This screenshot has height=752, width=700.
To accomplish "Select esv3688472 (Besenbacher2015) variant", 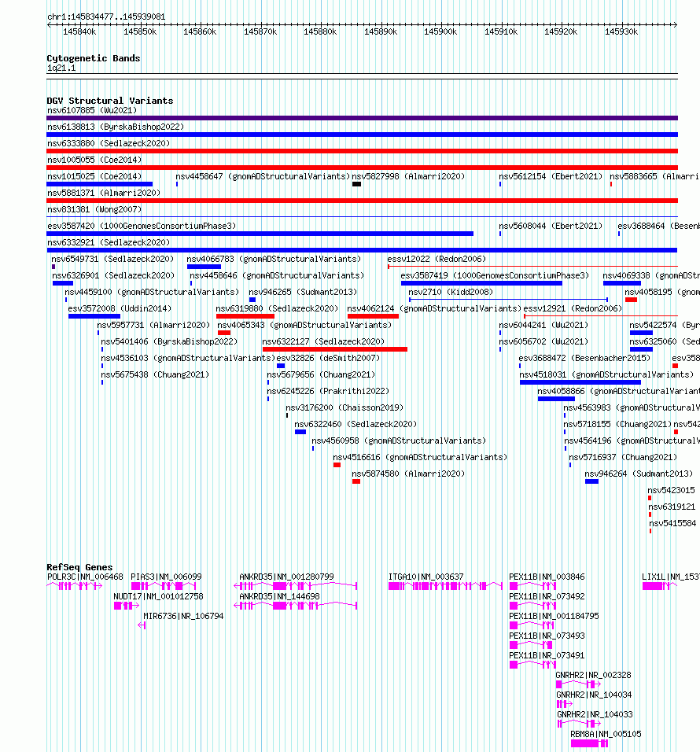I will coord(584,358).
